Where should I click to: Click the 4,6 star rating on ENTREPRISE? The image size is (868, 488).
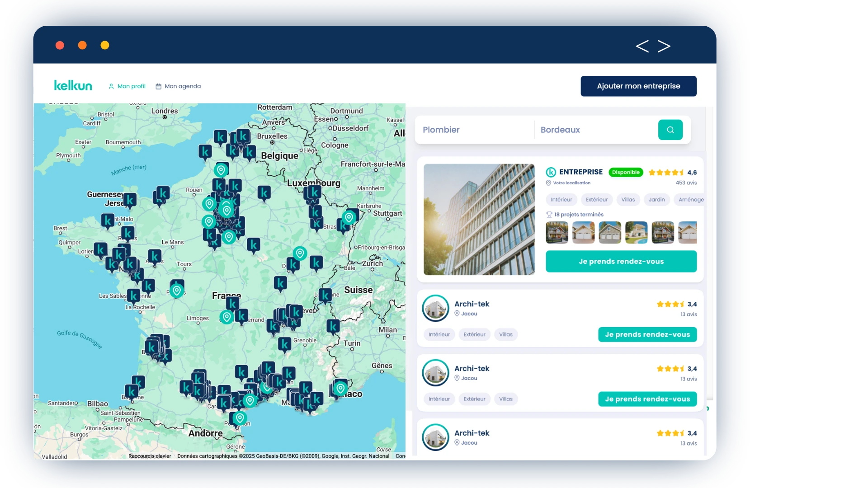[x=672, y=172]
